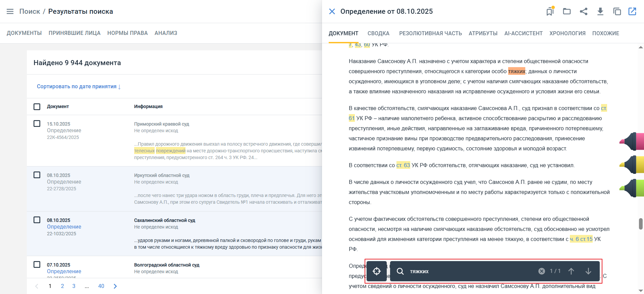
Task: Switch to the AI-АССИСТЕНТ tab
Action: click(523, 33)
